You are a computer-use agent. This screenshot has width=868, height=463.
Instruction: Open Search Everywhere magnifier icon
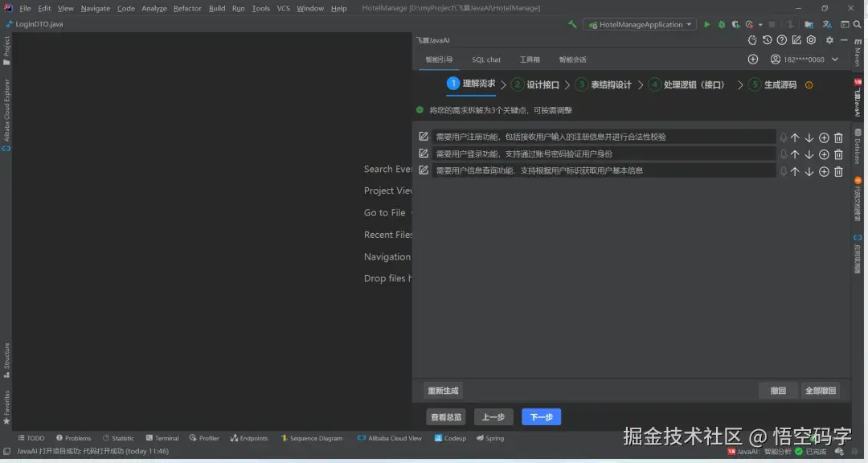click(858, 24)
